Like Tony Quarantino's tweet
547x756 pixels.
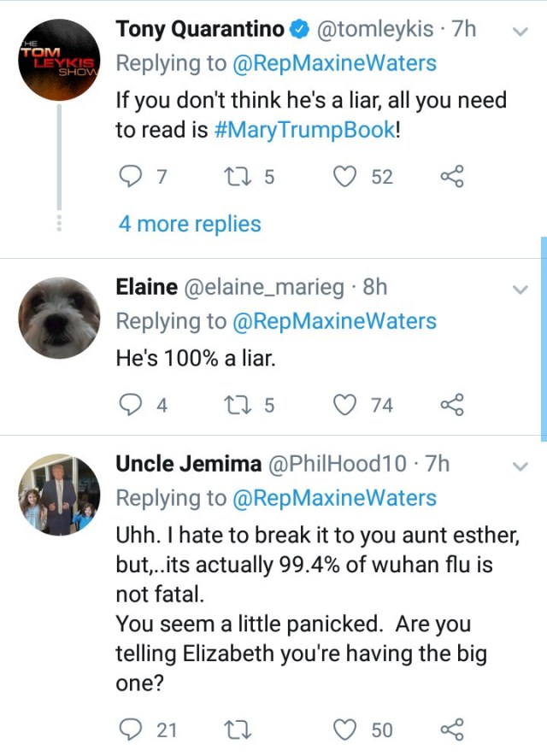pyautogui.click(x=344, y=177)
